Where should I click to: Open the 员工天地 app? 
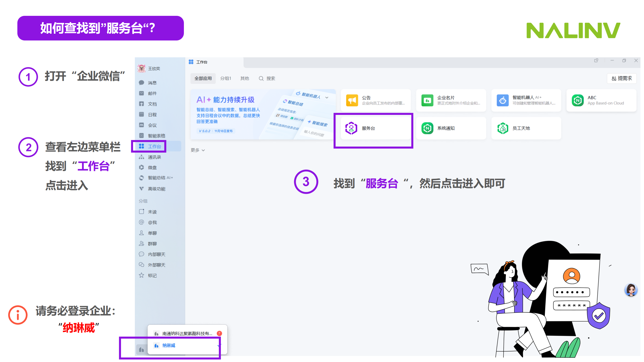point(526,128)
